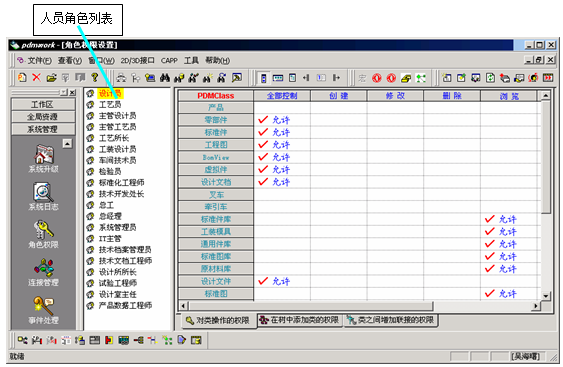Toggle 全部控制 允许 for BomView
Image resolution: width=563 pixels, height=367 pixels.
click(x=274, y=157)
